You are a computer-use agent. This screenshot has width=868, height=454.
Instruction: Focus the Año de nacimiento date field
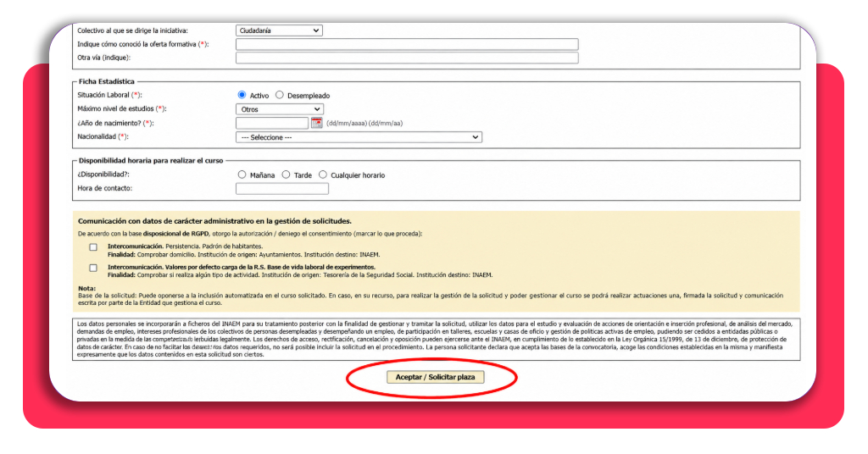point(272,123)
